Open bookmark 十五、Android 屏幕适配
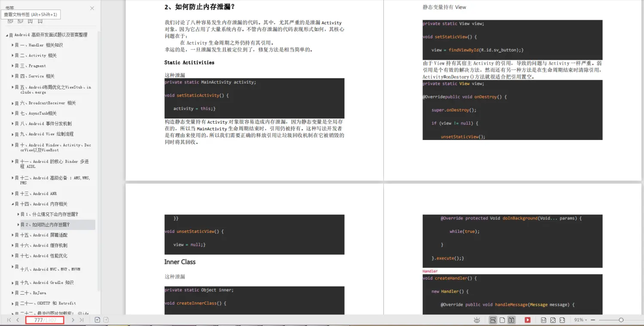The image size is (644, 326). click(44, 235)
